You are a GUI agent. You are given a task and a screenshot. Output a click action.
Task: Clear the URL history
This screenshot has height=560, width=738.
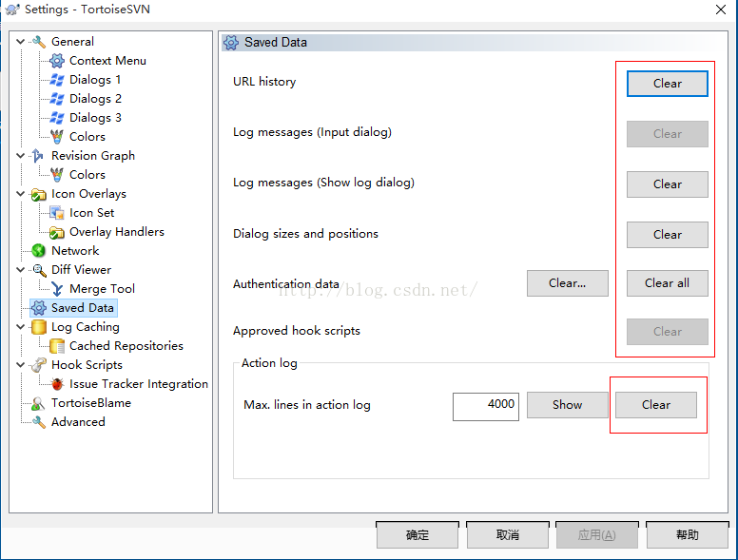667,84
